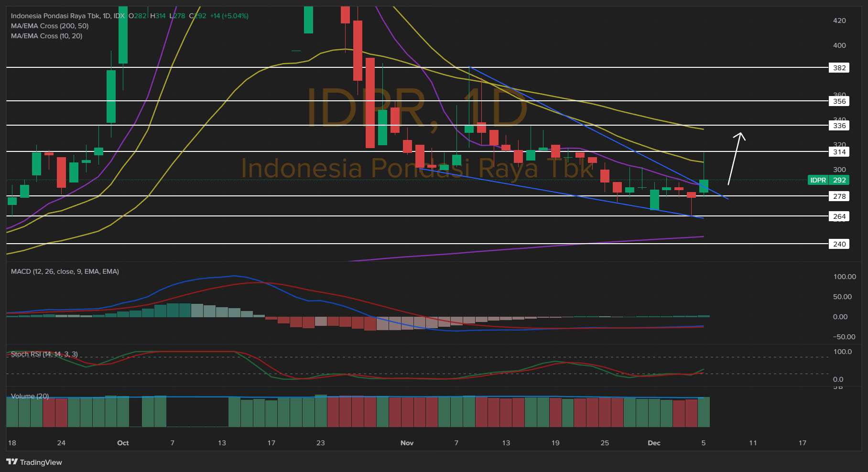Select the MACD (12, 26, close, 9) legend
This screenshot has width=868, height=472.
pos(65,271)
